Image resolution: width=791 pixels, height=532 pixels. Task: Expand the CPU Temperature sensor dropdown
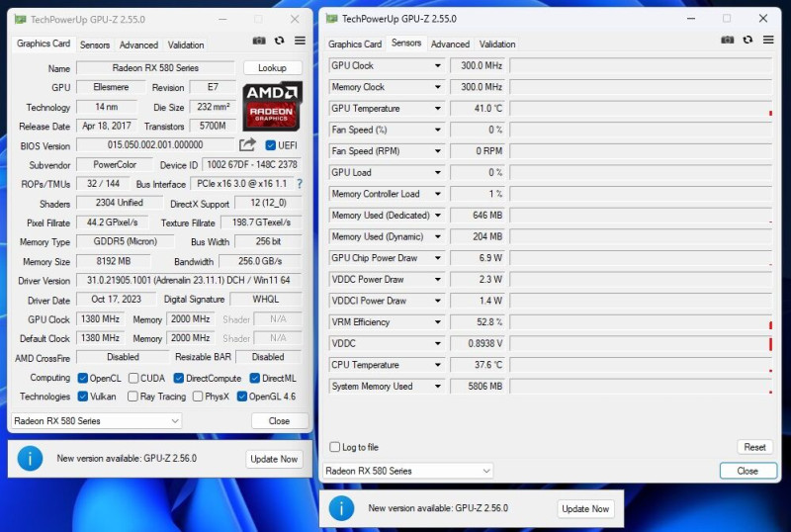click(x=437, y=365)
